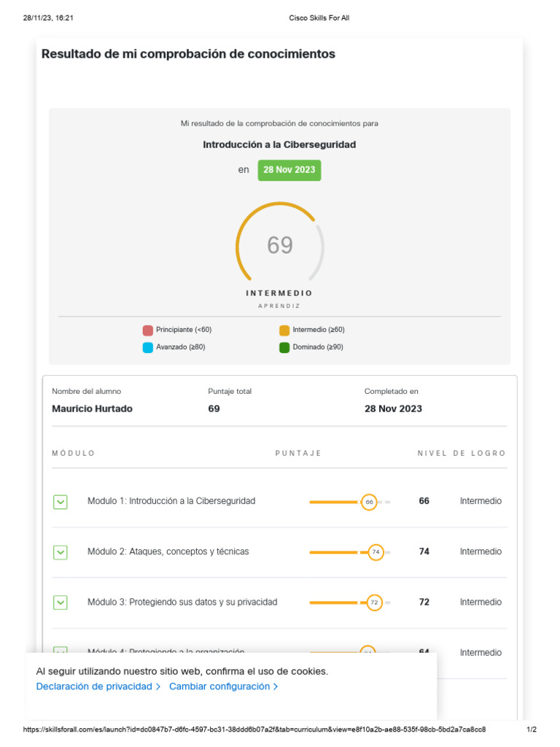The width and height of the screenshot is (560, 747).
Task: Expand Módulo 3 Protegiendo sus datos row
Action: (x=60, y=602)
